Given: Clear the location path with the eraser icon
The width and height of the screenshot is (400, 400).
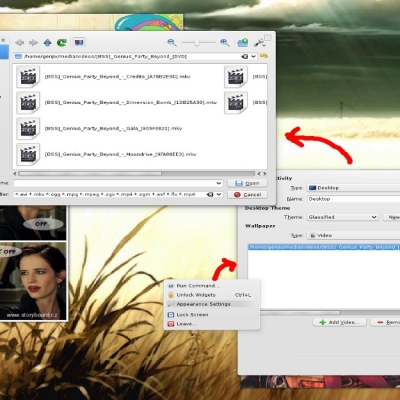Looking at the screenshot, I should pos(245,57).
